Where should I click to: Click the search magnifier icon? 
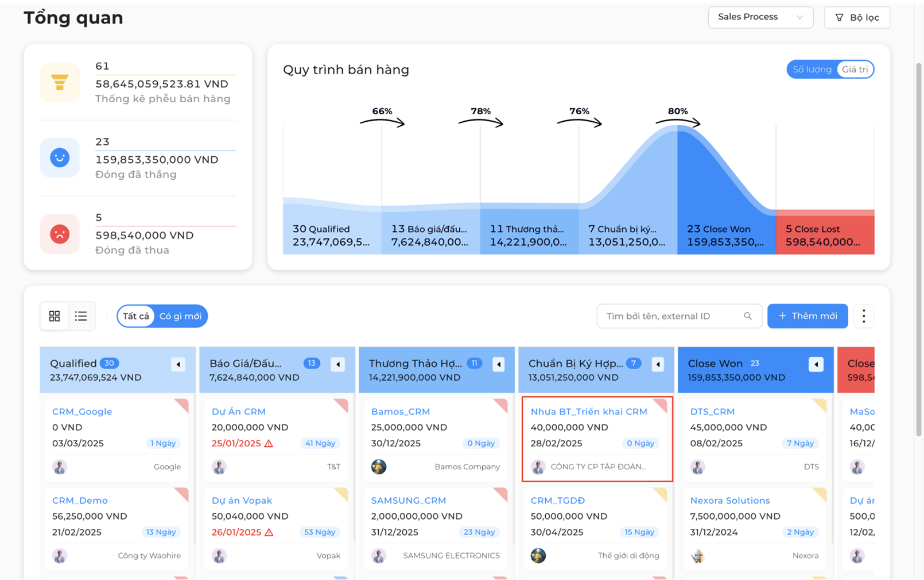point(748,316)
